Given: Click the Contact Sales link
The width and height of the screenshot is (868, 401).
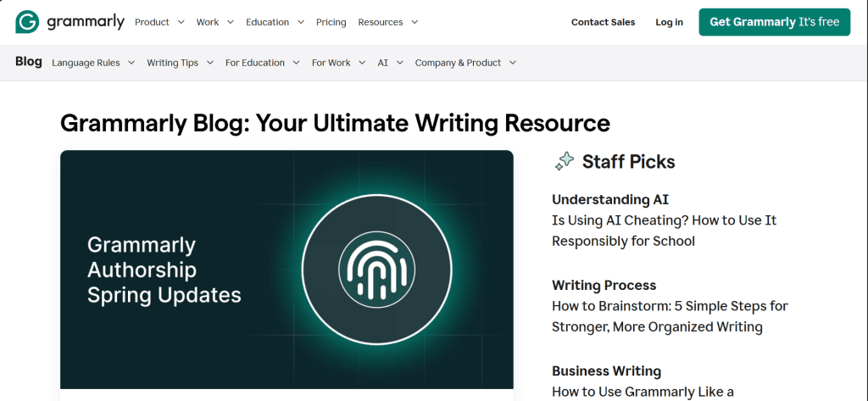Looking at the screenshot, I should click(x=603, y=22).
